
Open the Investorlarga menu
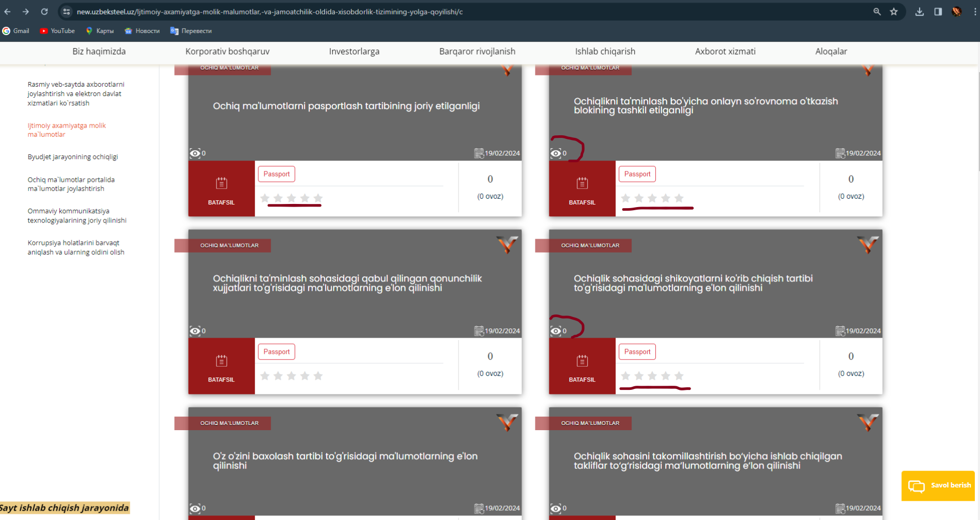[354, 52]
